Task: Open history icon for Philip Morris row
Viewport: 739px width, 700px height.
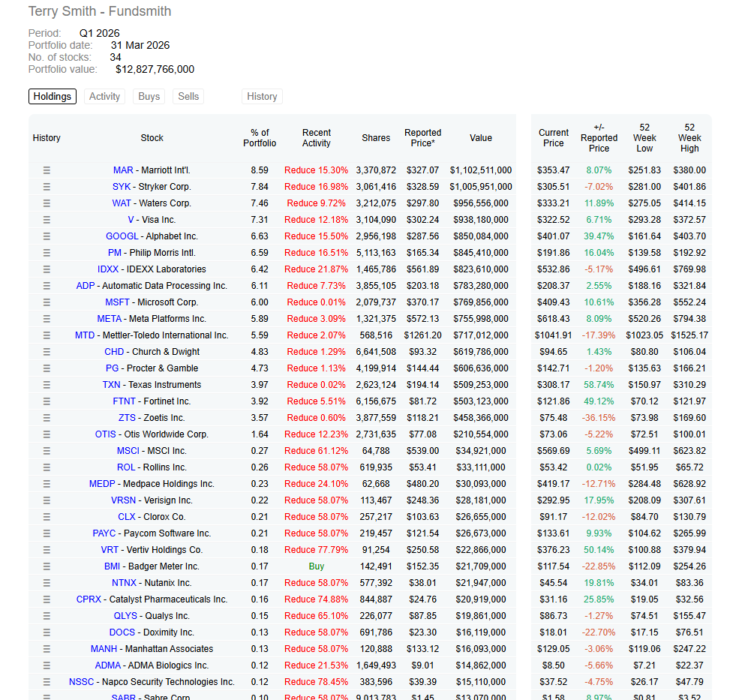Action: [x=47, y=253]
